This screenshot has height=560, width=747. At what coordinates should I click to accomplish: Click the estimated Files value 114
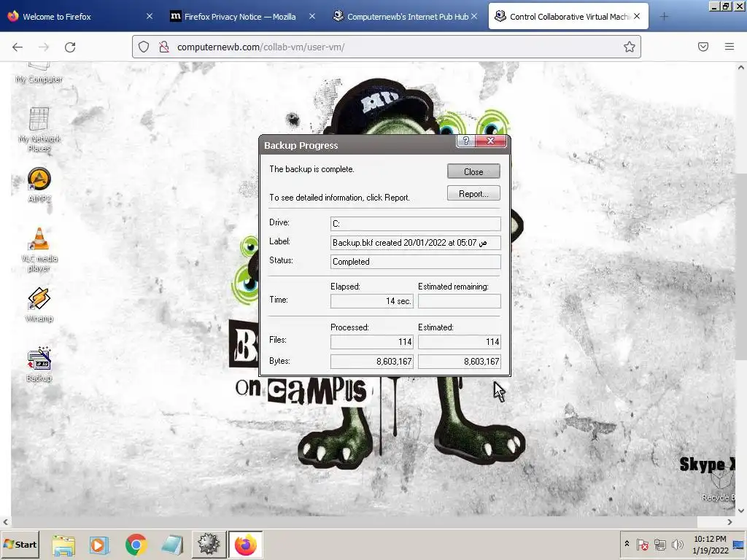[460, 342]
